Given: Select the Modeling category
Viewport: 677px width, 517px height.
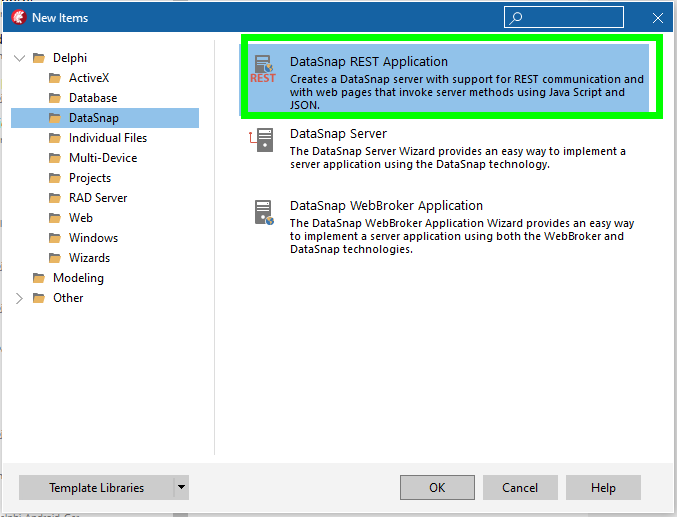Looking at the screenshot, I should (78, 278).
